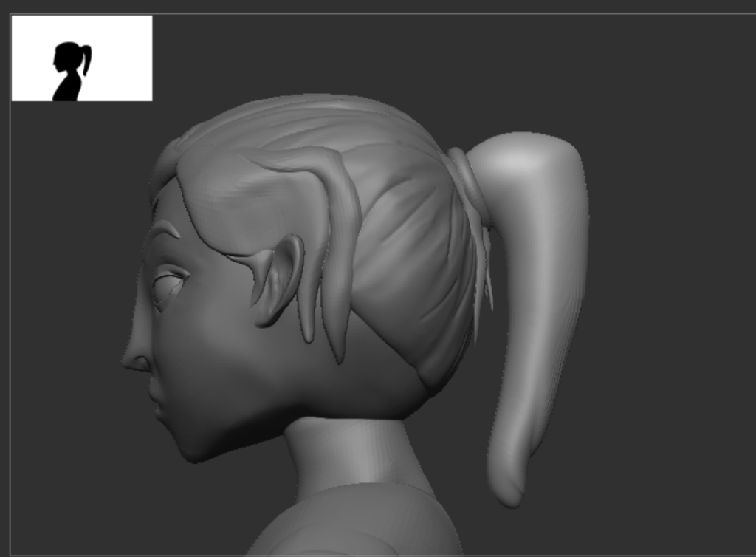This screenshot has height=557, width=756.
Task: Click the top of the head's hair
Action: [x=310, y=118]
